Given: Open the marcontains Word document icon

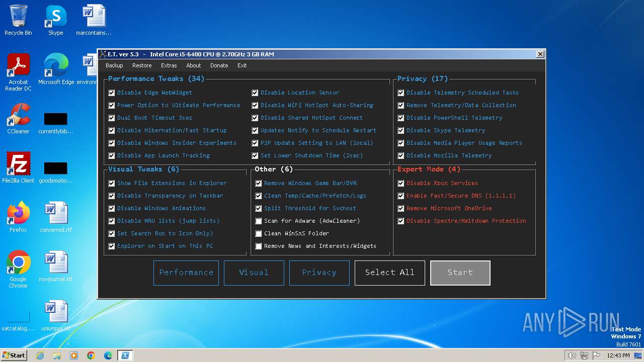Looking at the screenshot, I should 94,20.
